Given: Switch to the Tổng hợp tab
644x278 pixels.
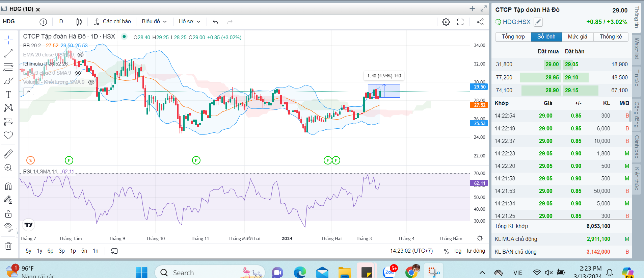Looking at the screenshot, I should [x=513, y=37].
